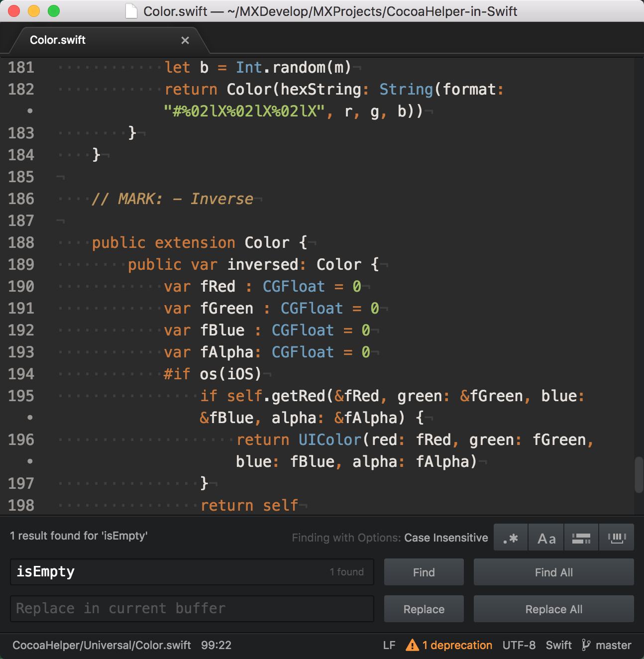The width and height of the screenshot is (644, 659).
Task: Click the Replace All button
Action: point(554,609)
